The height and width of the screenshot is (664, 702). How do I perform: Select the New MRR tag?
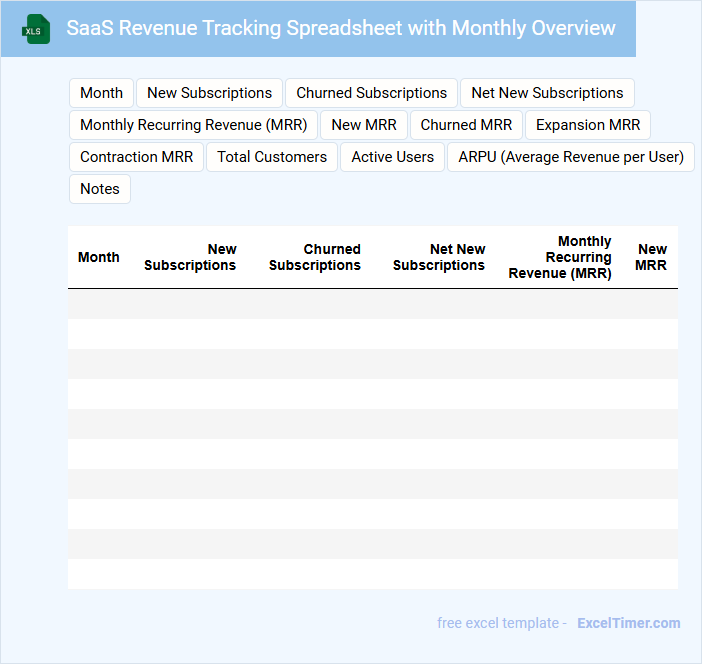364,125
